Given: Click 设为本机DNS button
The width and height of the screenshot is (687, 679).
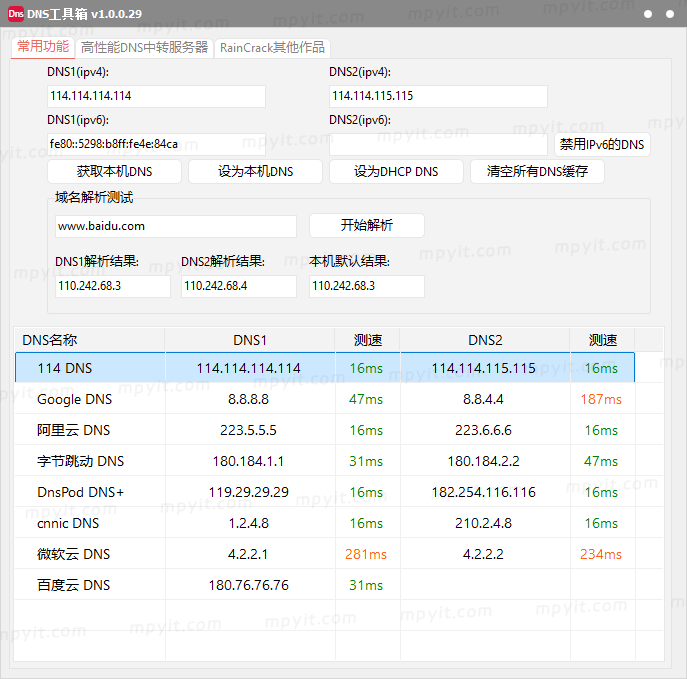Looking at the screenshot, I should (255, 171).
